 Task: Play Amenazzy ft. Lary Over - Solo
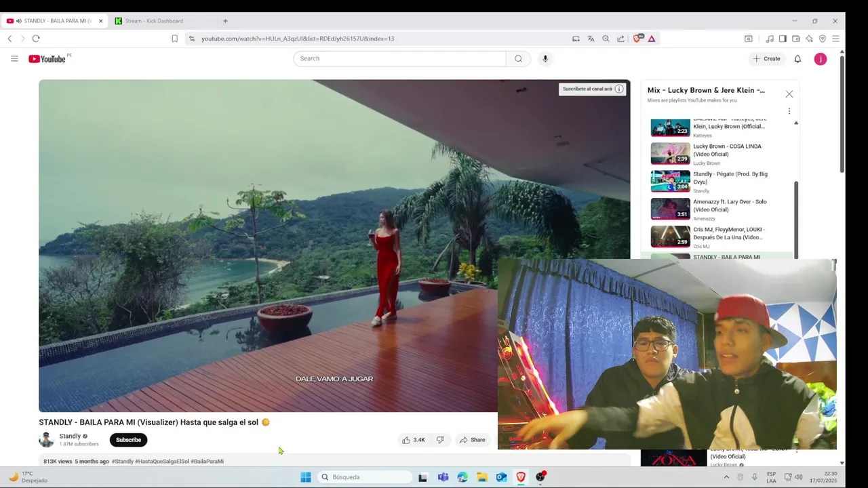(x=721, y=209)
